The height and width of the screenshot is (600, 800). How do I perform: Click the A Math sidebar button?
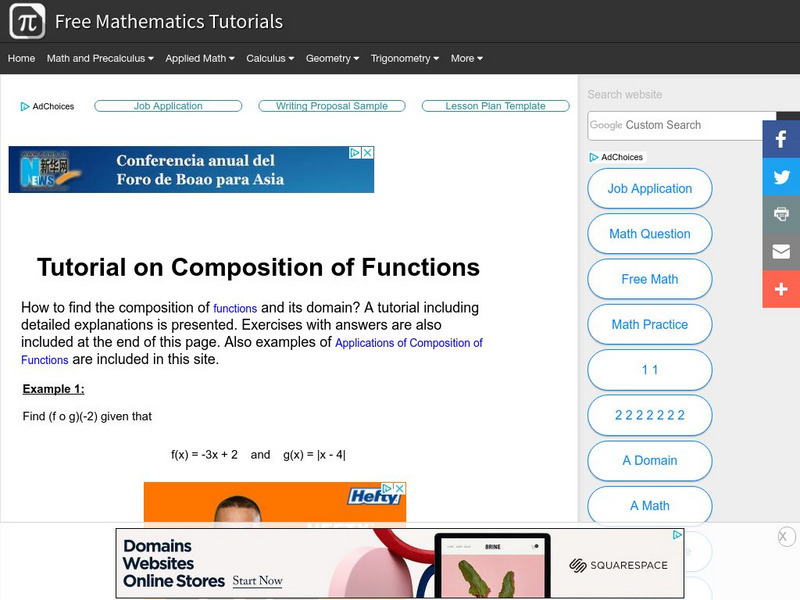[649, 506]
